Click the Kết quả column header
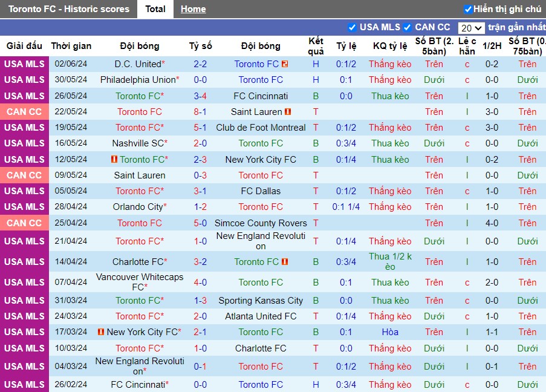Screen dimensions: 546x392 (x=316, y=46)
